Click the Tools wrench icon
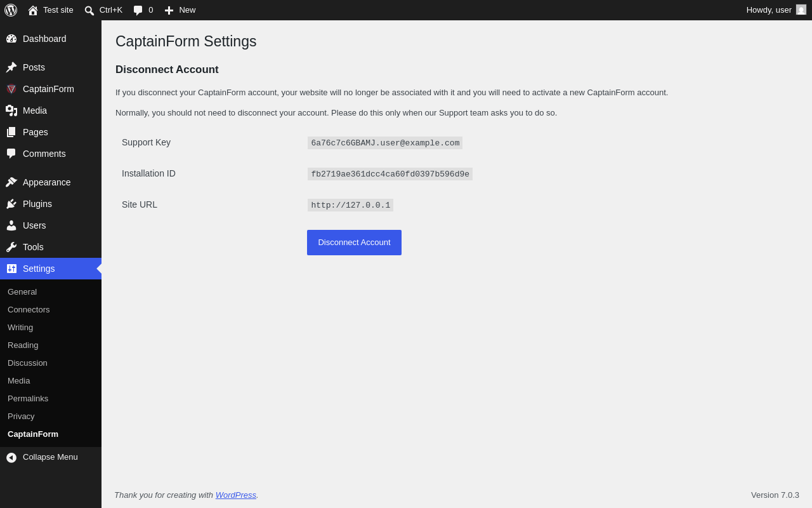Screen dimensions: 812x508 pyautogui.click(x=11, y=247)
